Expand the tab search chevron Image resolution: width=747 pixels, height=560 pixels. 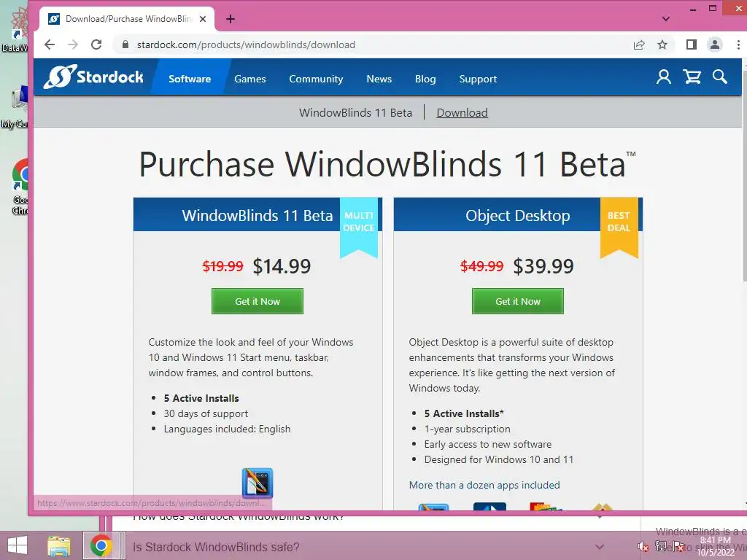pyautogui.click(x=666, y=19)
